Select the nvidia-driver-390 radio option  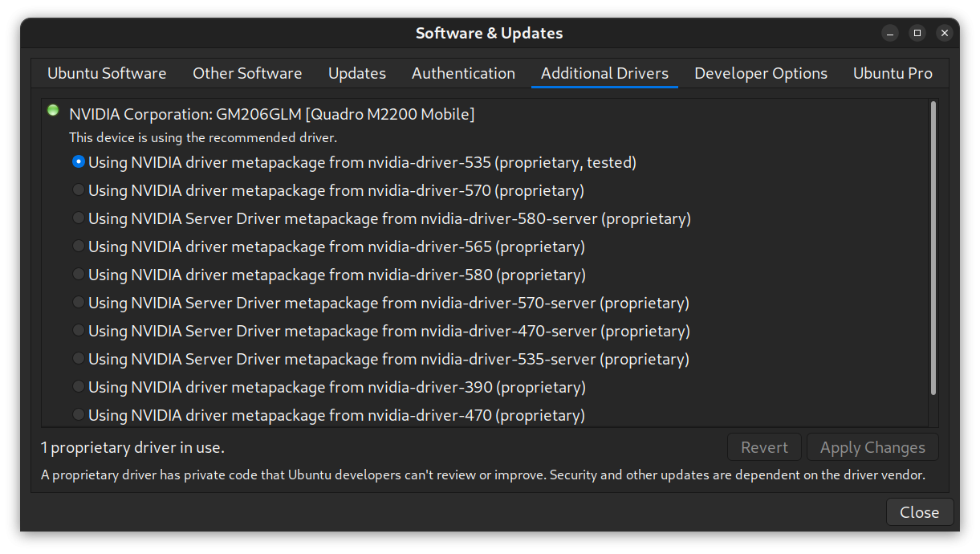pyautogui.click(x=79, y=387)
